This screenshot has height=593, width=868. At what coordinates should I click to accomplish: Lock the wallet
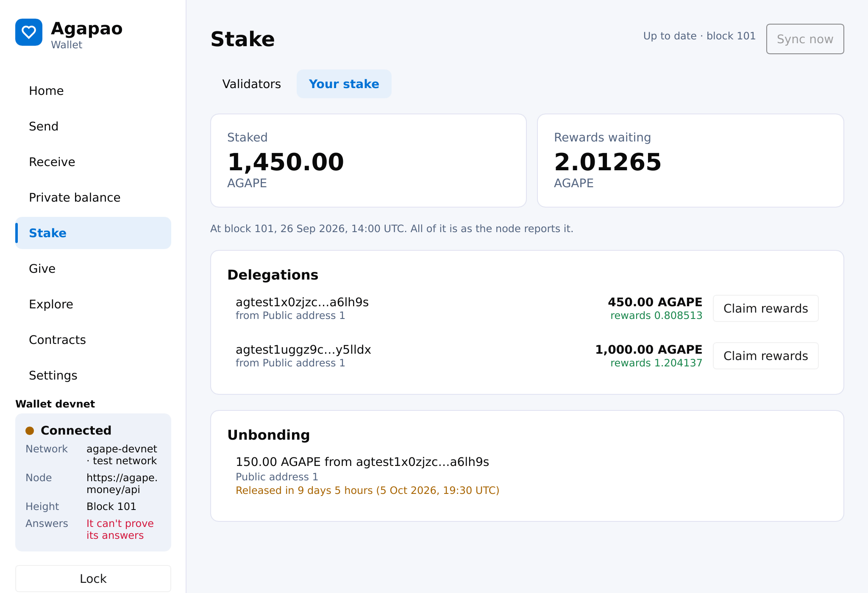tap(93, 579)
